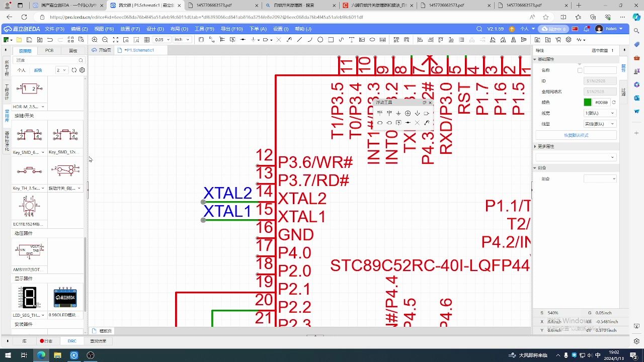Open the File (F3) menu

[55, 29]
